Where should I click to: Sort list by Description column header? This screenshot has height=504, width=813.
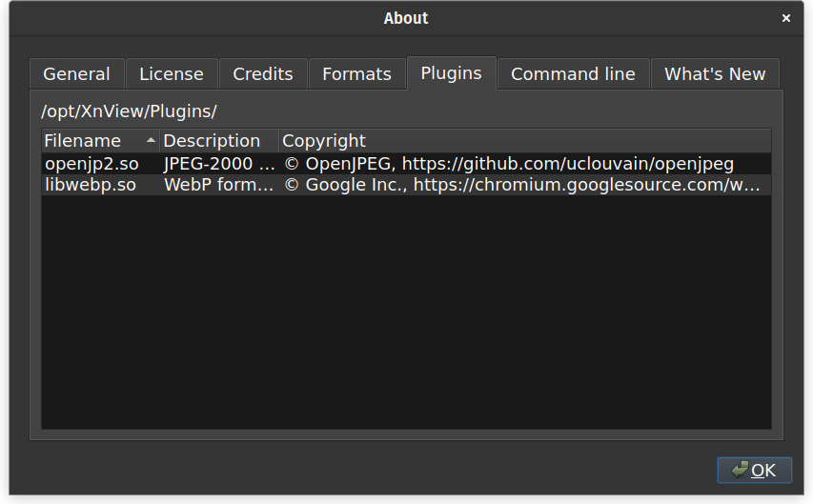212,141
